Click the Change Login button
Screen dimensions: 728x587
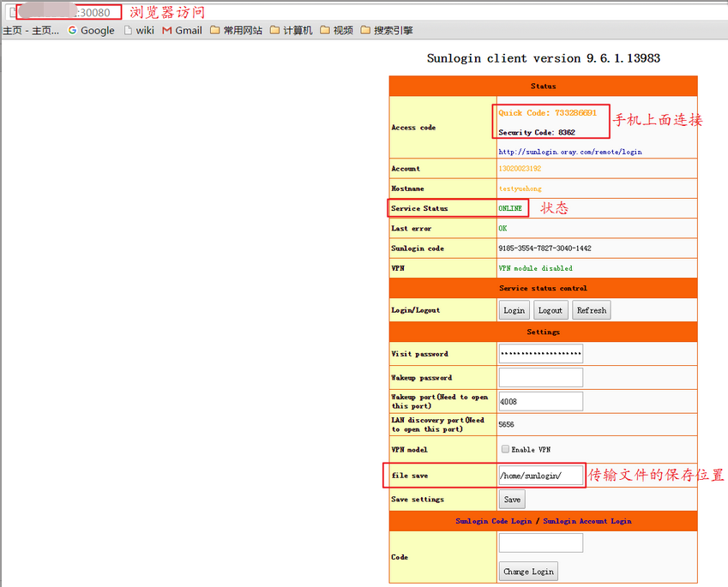(528, 572)
